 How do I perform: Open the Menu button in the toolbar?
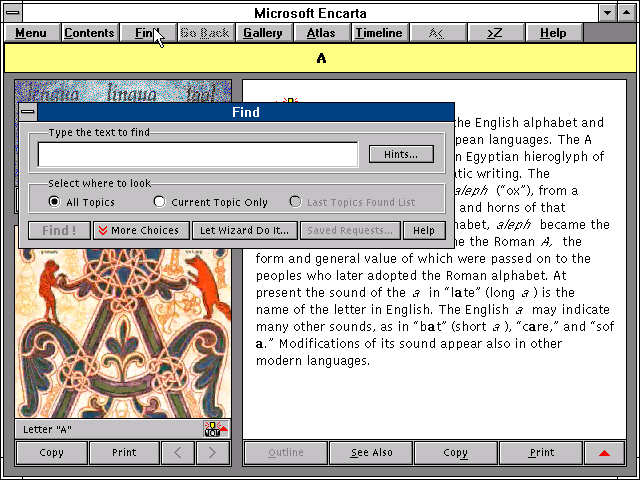[x=31, y=33]
